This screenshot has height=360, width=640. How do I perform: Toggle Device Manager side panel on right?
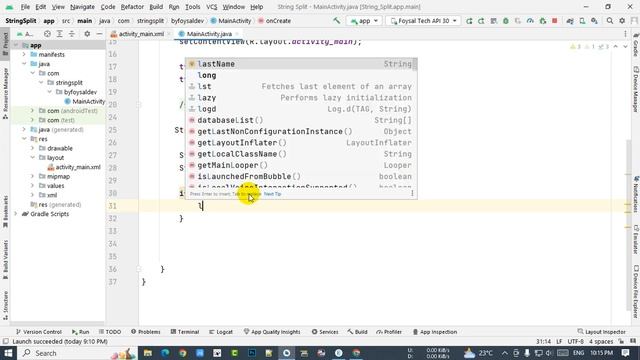pos(636,89)
